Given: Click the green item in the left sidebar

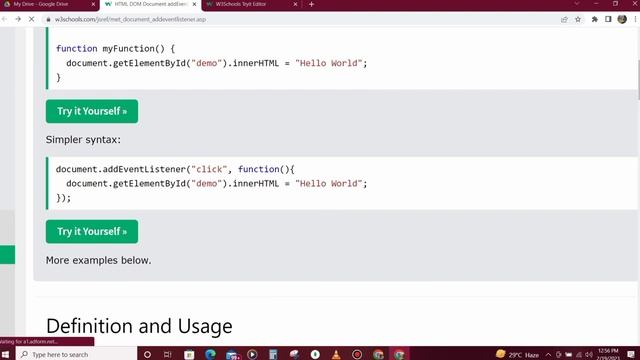Looking at the screenshot, I should tap(7, 255).
